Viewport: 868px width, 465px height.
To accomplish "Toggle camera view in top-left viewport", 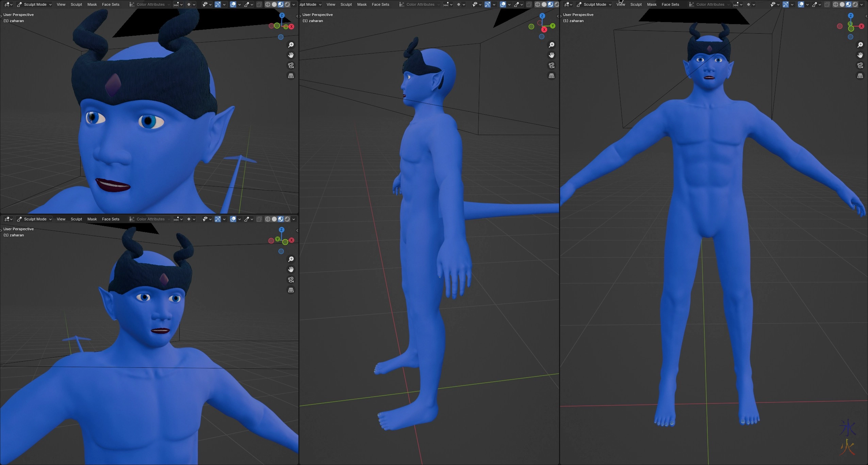I will [x=291, y=65].
